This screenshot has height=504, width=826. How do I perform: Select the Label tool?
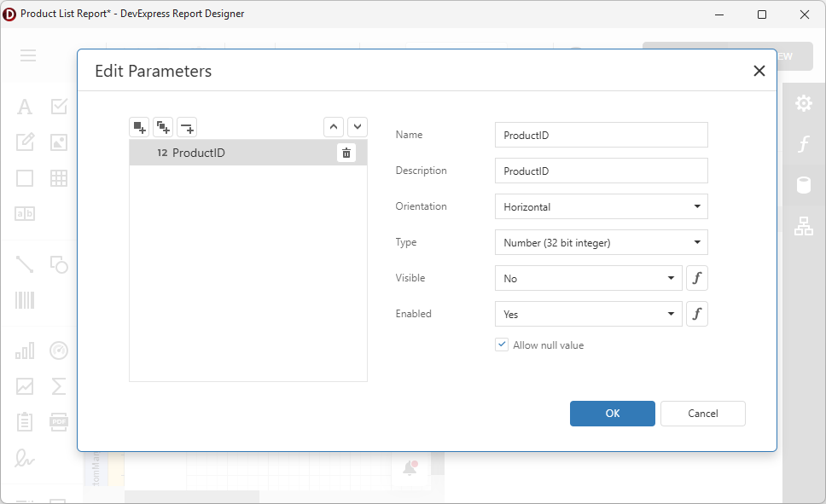point(24,106)
